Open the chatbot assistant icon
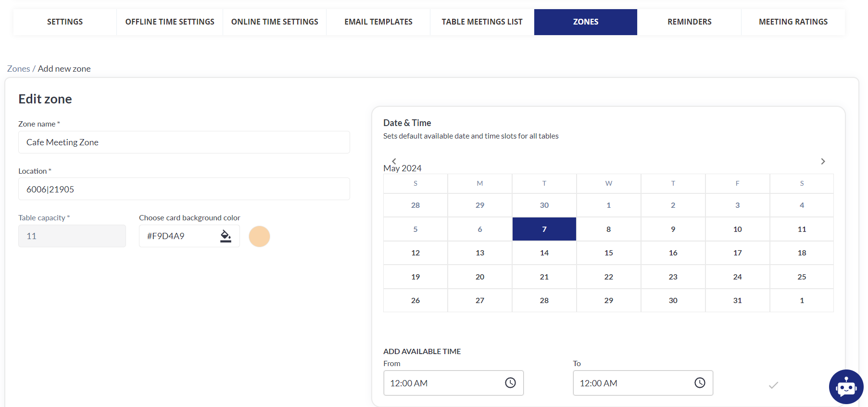The image size is (868, 407). 846,387
